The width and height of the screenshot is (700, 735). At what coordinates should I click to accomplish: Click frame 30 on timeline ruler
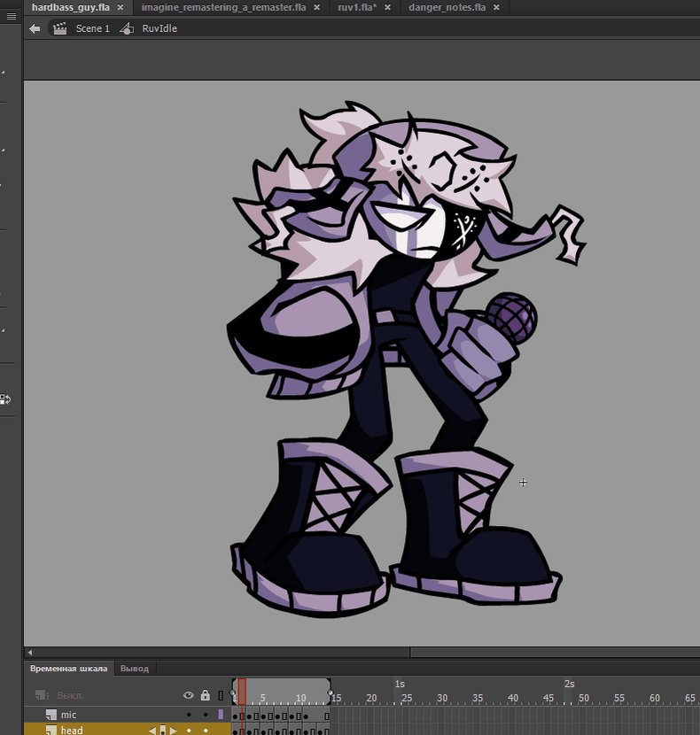[x=442, y=698]
